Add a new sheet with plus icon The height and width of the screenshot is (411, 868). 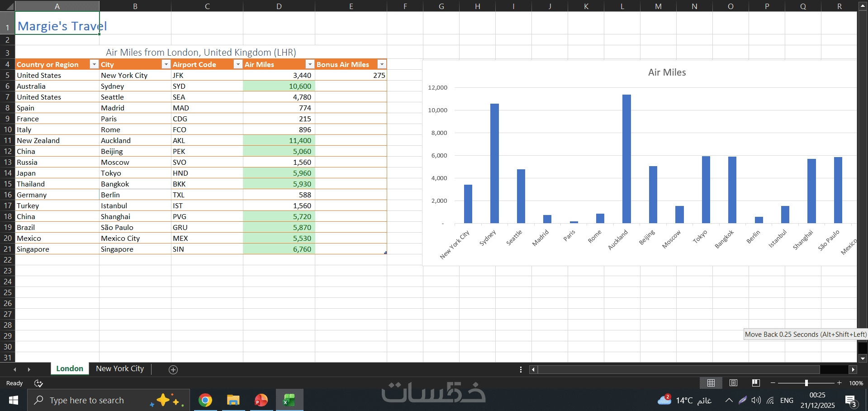173,370
